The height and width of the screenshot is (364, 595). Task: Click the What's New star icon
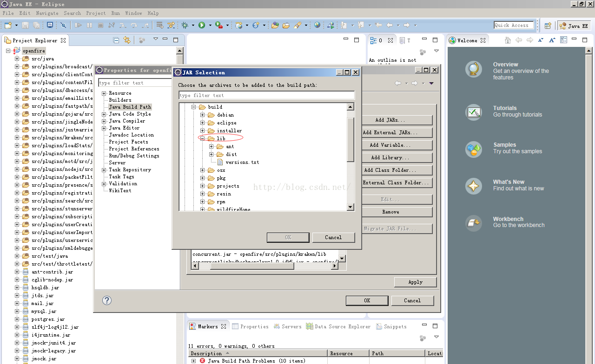pyautogui.click(x=474, y=186)
